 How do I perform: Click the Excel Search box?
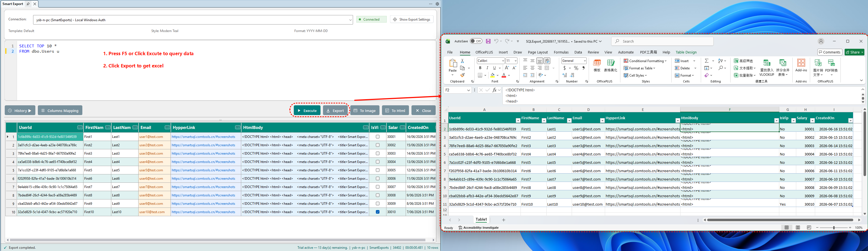(662, 41)
